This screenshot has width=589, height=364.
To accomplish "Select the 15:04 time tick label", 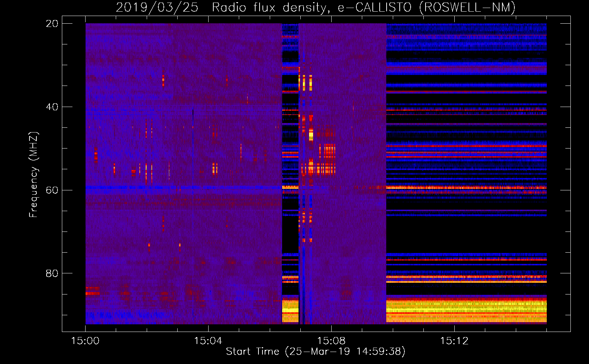I will tap(208, 341).
